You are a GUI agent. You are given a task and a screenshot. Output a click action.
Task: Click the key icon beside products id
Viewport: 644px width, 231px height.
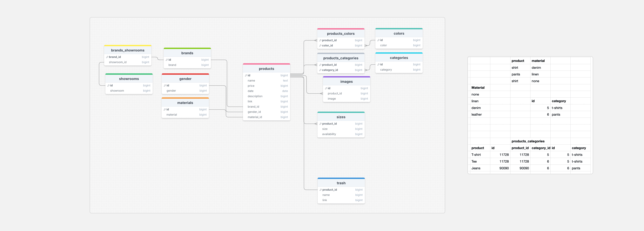tap(246, 75)
